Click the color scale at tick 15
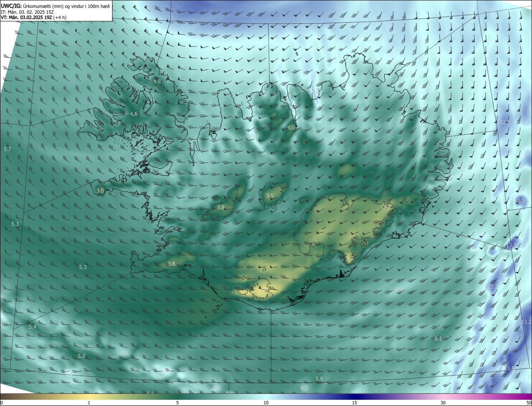 pos(355,396)
